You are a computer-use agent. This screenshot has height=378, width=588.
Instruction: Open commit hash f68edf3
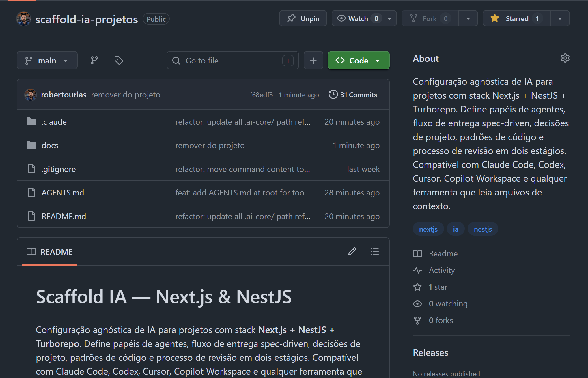261,95
